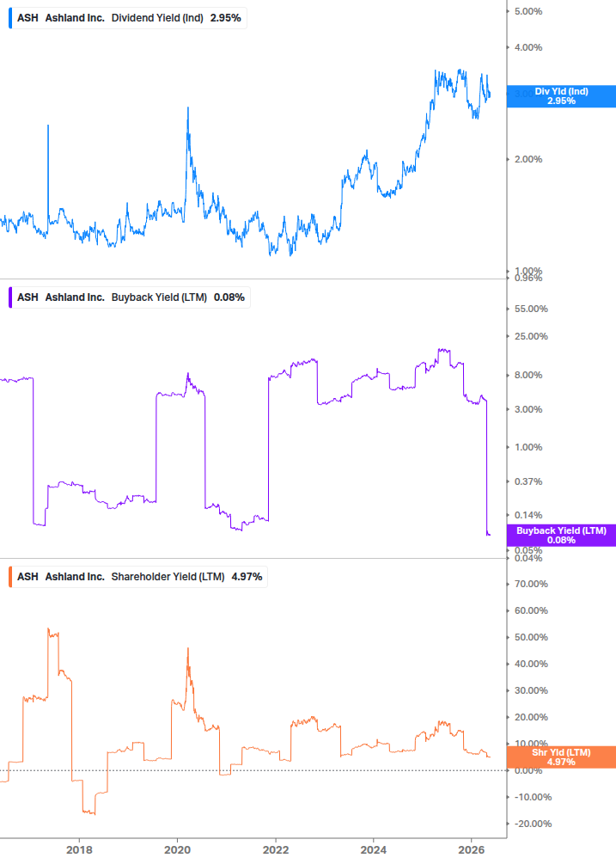Viewport: 616px width, 864px height.
Task: Click the 60.00% tick on shareholder yield axis
Action: point(531,611)
